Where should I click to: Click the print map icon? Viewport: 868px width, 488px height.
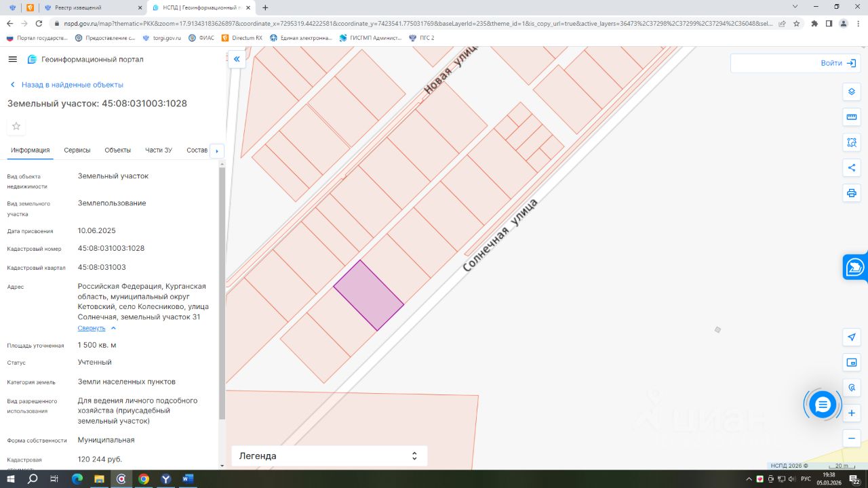[852, 193]
